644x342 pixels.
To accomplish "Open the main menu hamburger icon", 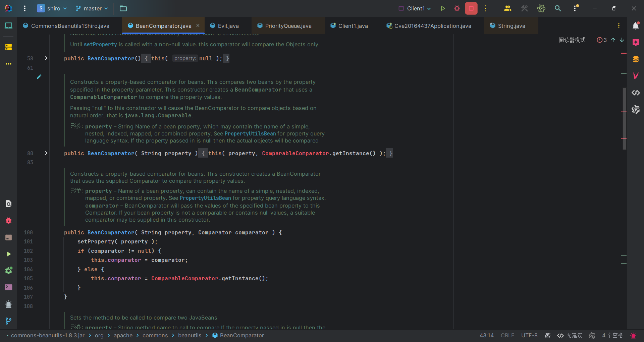I will click(24, 8).
